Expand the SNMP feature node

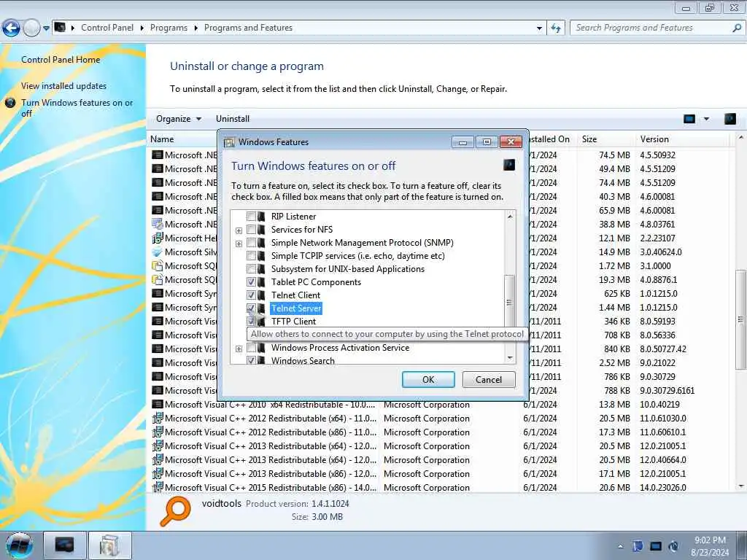click(239, 244)
